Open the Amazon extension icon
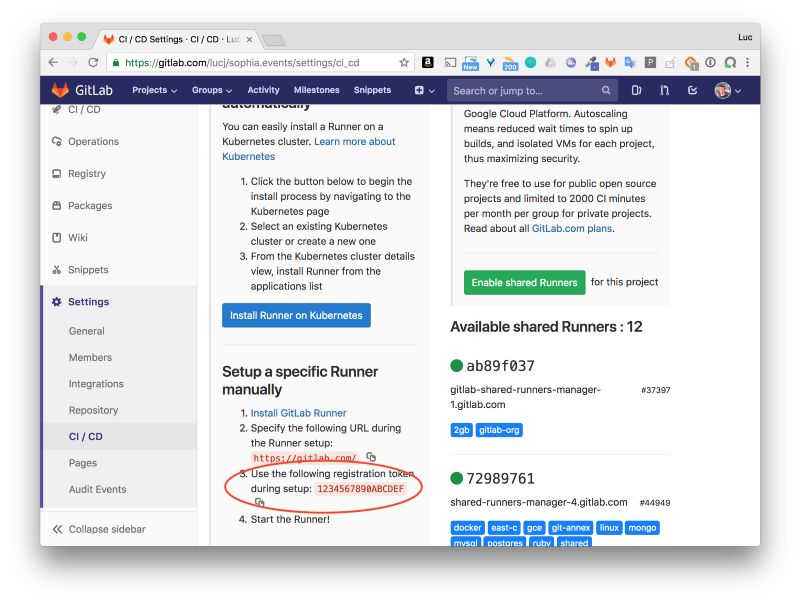 click(x=428, y=62)
